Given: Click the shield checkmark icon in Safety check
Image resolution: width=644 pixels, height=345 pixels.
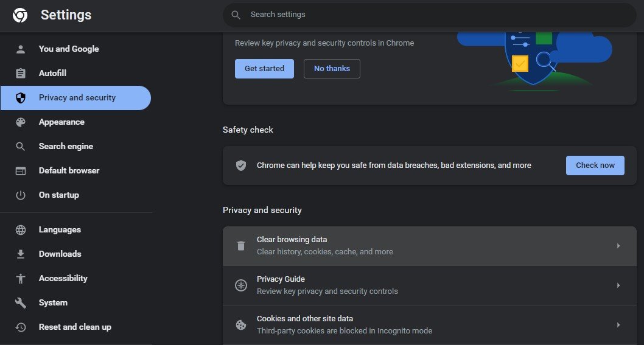Looking at the screenshot, I should [240, 166].
